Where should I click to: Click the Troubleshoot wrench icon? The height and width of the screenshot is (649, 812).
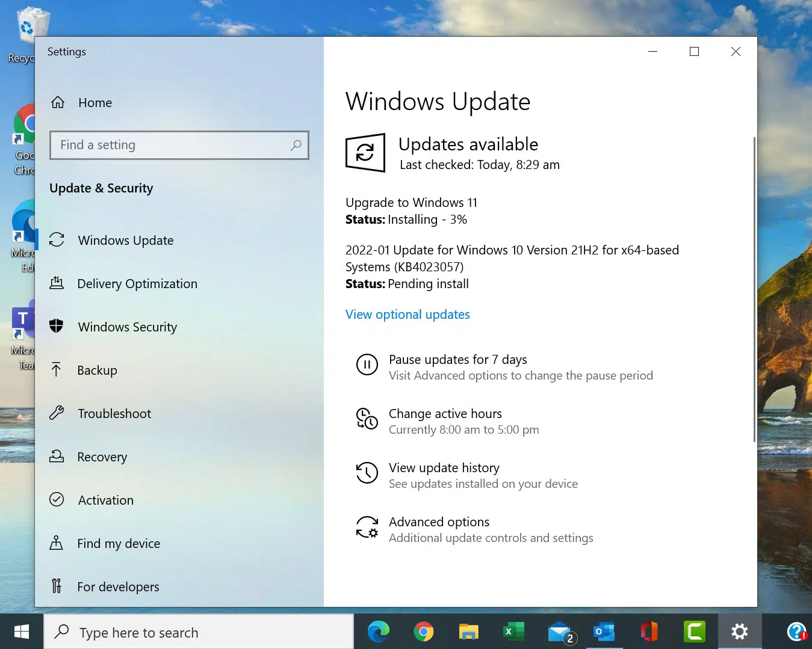tap(57, 413)
